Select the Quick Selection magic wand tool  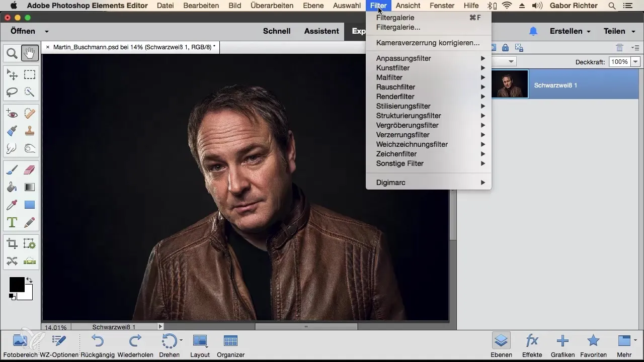(30, 92)
